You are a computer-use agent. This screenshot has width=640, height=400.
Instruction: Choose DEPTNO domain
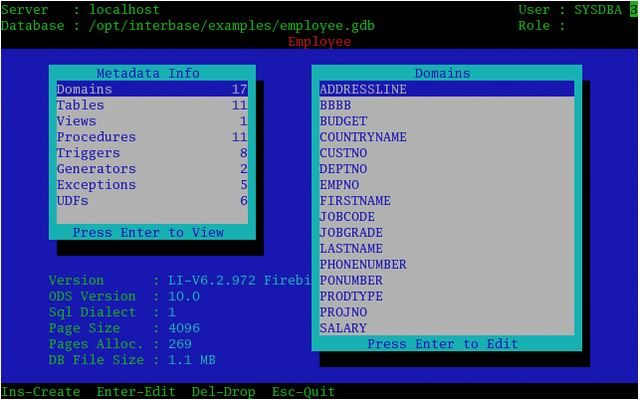pyautogui.click(x=447, y=169)
